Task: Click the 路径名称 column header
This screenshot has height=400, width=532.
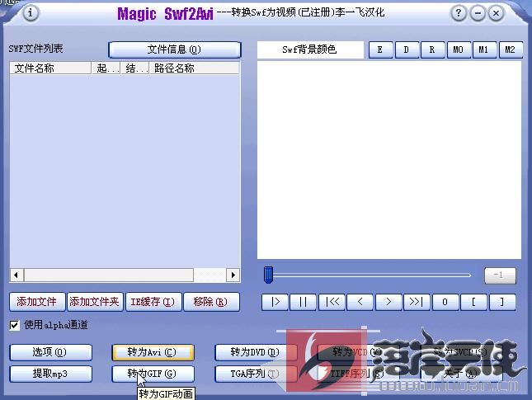Action: [x=195, y=68]
